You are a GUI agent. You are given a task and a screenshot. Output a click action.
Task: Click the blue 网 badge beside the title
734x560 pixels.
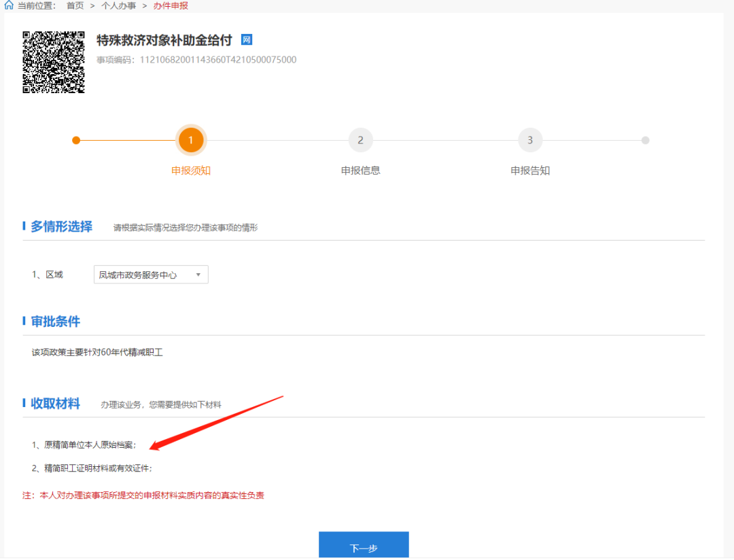245,40
